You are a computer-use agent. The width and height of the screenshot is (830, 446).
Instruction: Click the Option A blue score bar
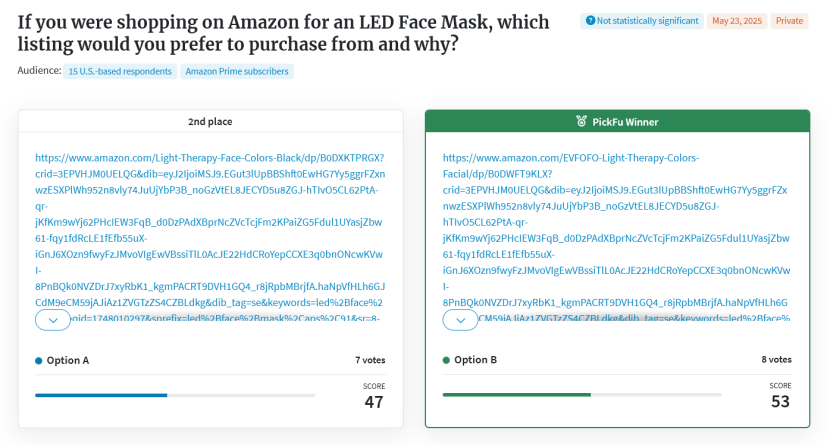101,395
